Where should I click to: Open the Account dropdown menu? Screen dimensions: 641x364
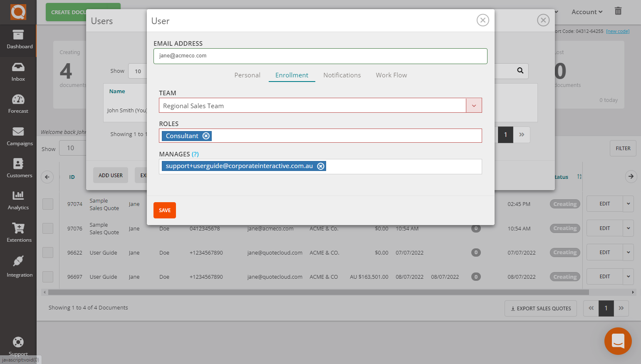click(x=587, y=12)
